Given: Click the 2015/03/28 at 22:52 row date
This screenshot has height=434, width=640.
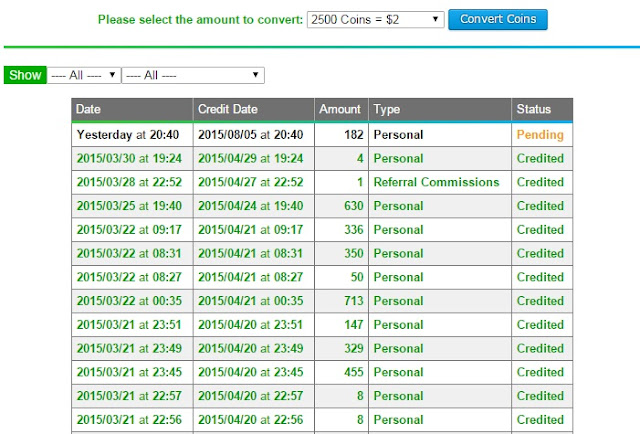Looking at the screenshot, I should click(x=129, y=182).
